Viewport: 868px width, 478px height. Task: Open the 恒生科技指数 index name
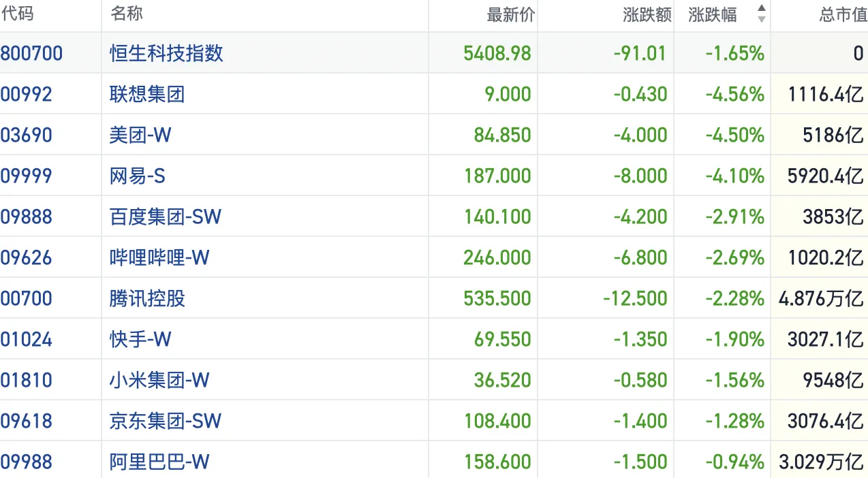pos(166,53)
